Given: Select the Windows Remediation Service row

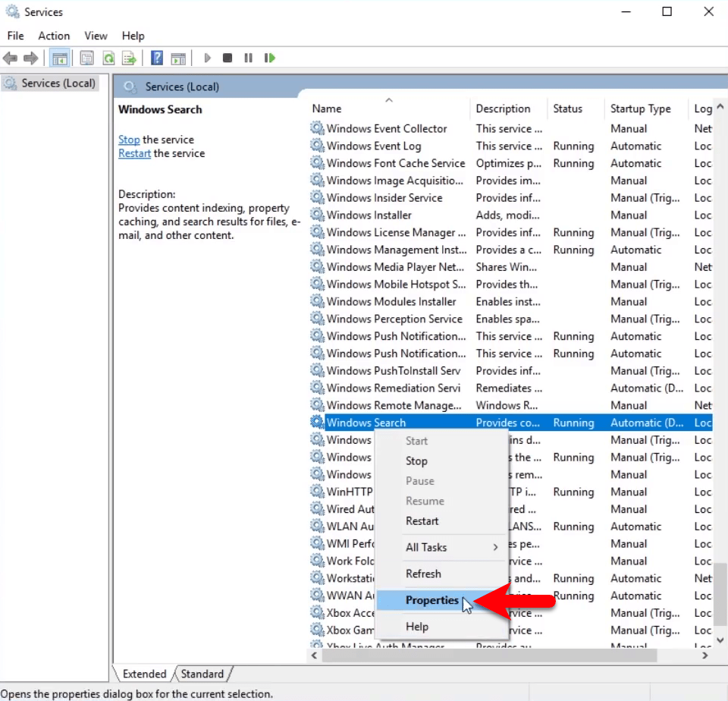Looking at the screenshot, I should tap(510, 388).
